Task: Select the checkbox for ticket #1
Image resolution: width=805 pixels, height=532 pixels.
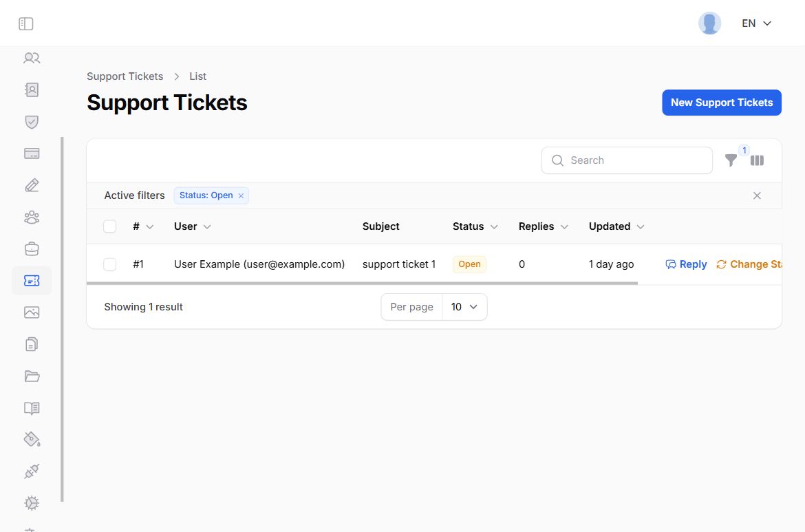Action: (x=110, y=264)
